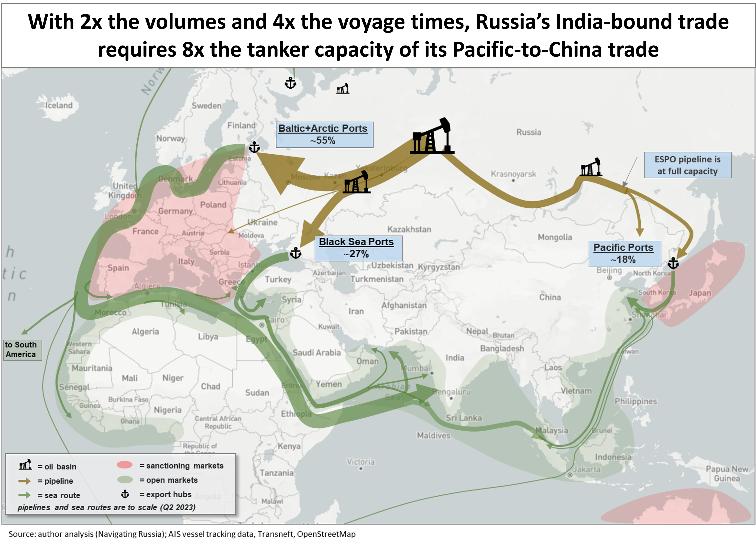756x545 pixels.
Task: Click the 'Beijing' city label
Action: [609, 271]
